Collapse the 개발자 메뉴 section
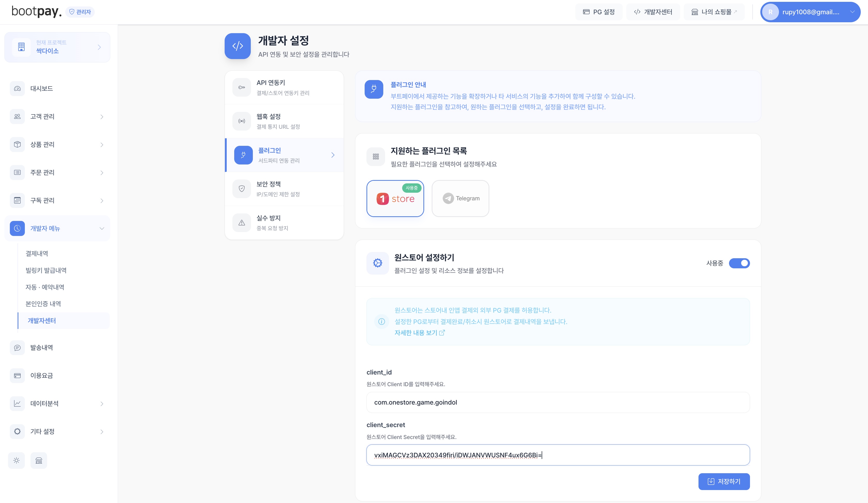The height and width of the screenshot is (503, 868). click(57, 228)
